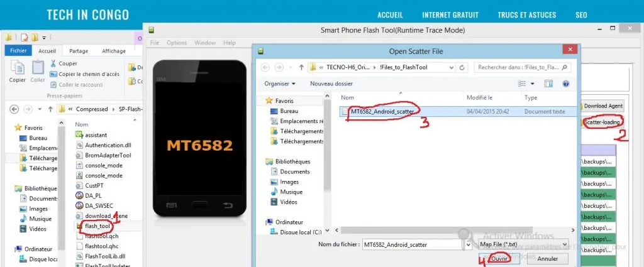Click Nouveau dossier button
Image resolution: width=644 pixels, height=267 pixels.
coord(331,84)
